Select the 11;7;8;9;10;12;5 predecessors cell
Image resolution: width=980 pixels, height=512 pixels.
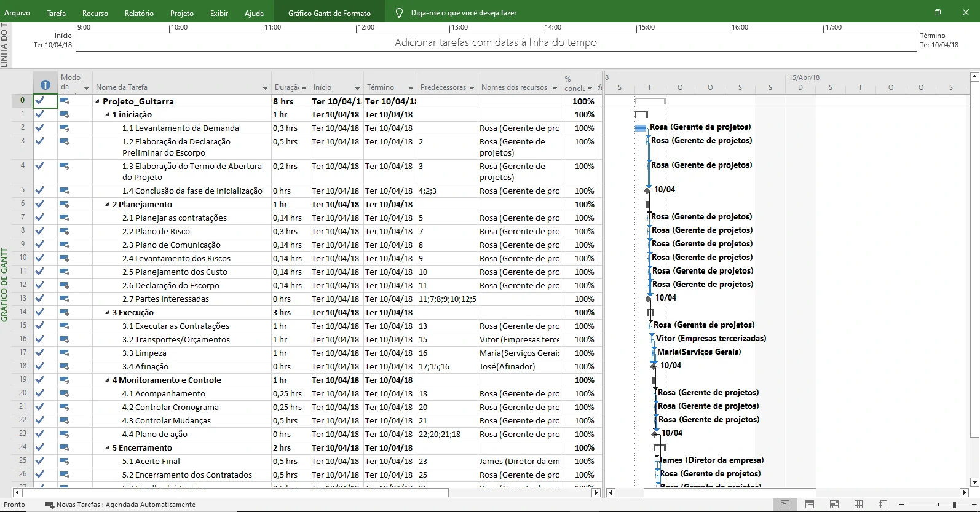(447, 299)
